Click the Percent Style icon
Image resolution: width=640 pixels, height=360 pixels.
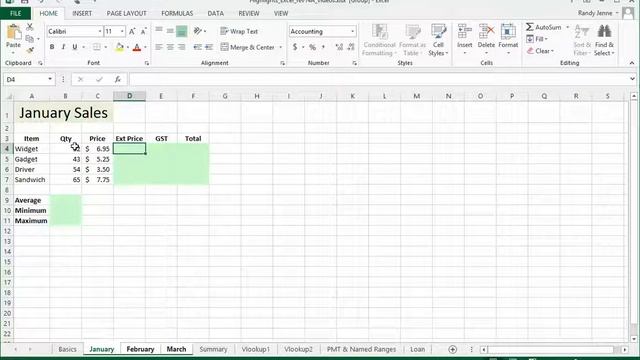pos(312,47)
